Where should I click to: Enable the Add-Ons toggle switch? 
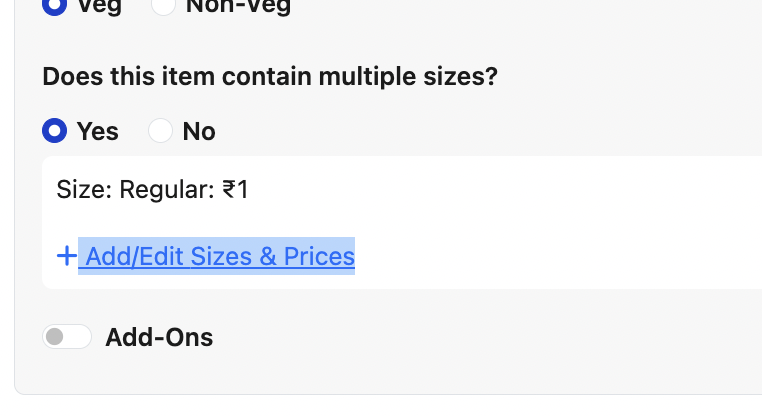click(x=67, y=337)
